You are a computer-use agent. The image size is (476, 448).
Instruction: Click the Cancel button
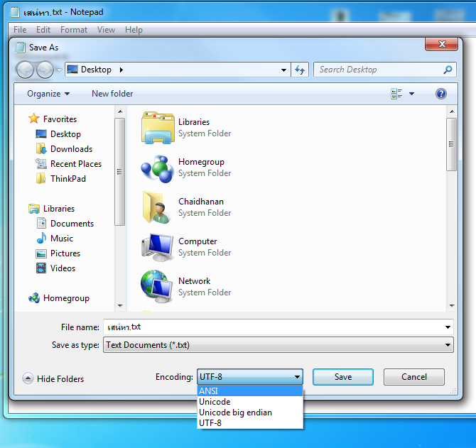(414, 377)
